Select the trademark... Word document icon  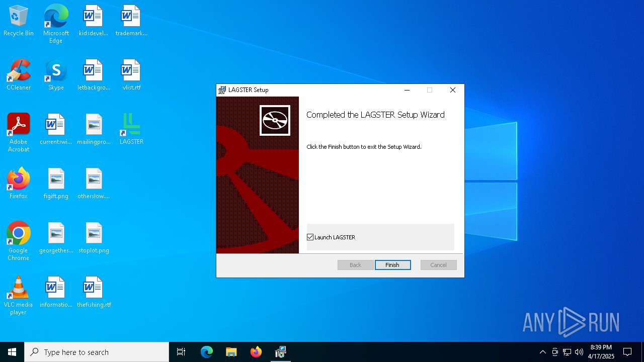pos(131,21)
